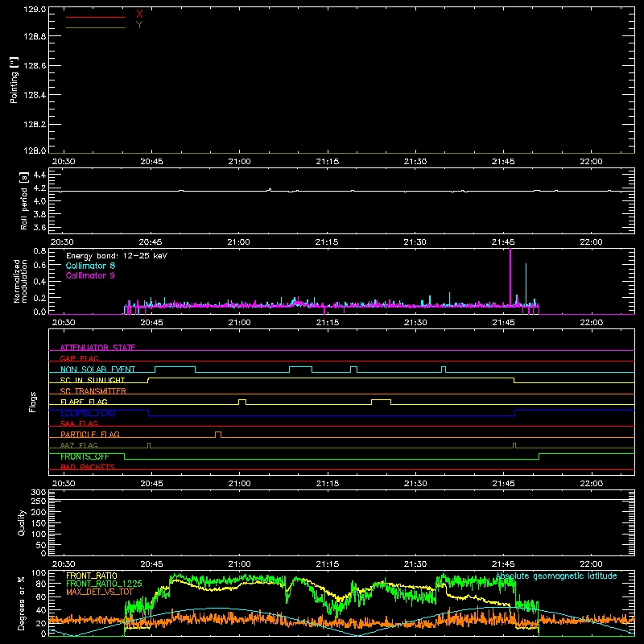The image size is (644, 644).
Task: Click the red X legend line
Action: point(96,17)
